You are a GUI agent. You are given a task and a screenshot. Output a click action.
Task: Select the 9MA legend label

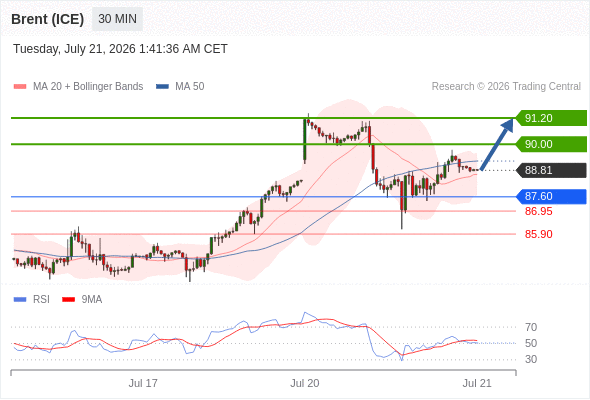coord(92,300)
